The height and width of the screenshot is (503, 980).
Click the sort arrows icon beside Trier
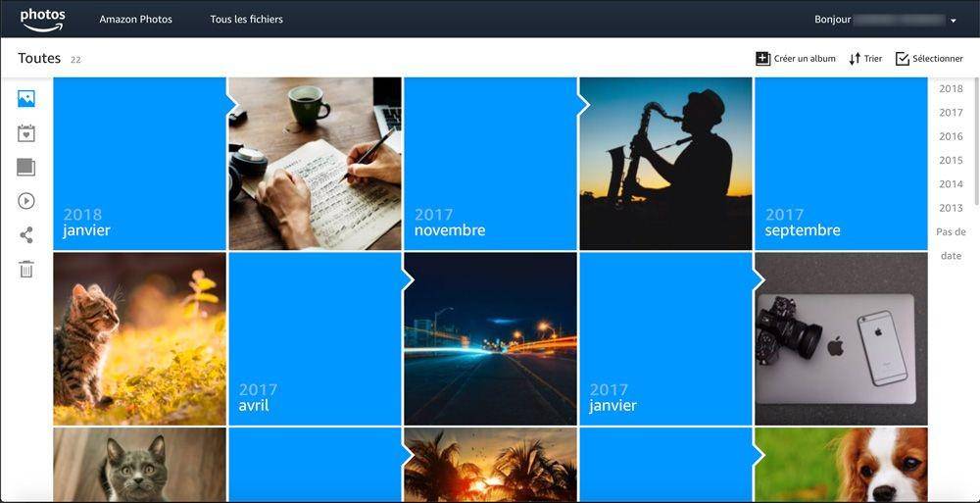point(855,59)
